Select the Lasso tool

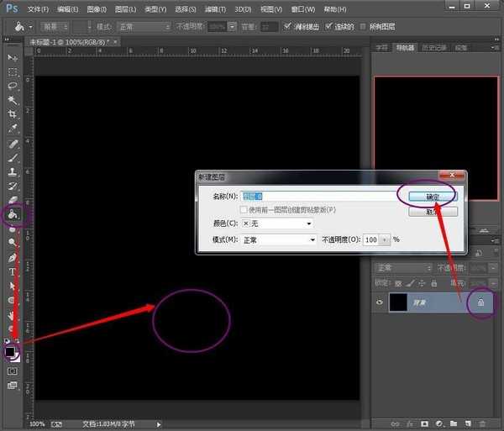(13, 86)
